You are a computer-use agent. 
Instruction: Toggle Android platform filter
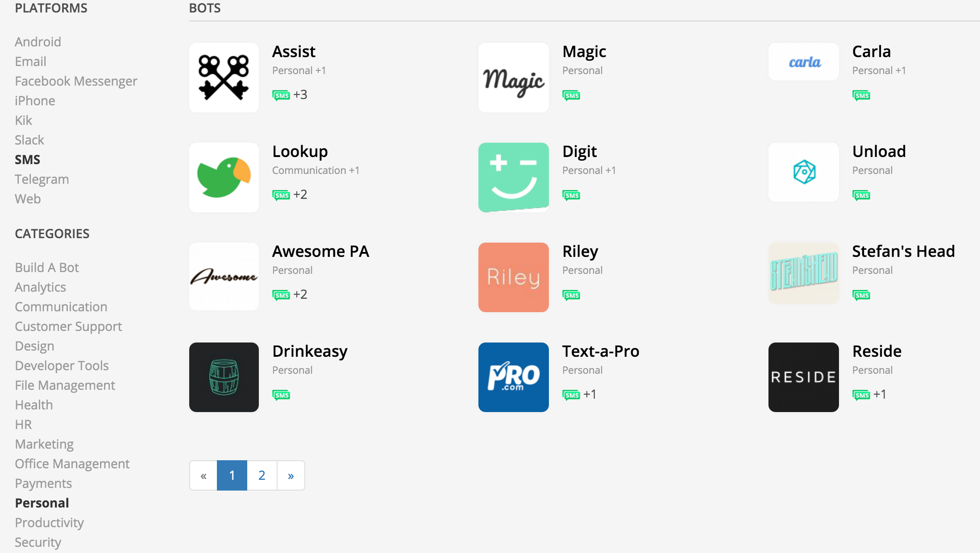click(37, 42)
